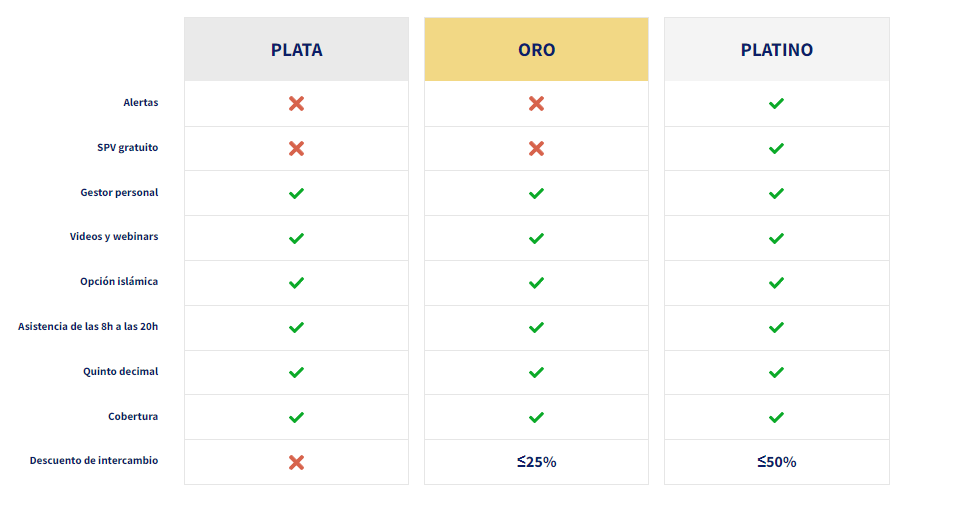Click the Descuento de intercambio label
Viewport: 957px width, 521px height.
click(x=94, y=461)
